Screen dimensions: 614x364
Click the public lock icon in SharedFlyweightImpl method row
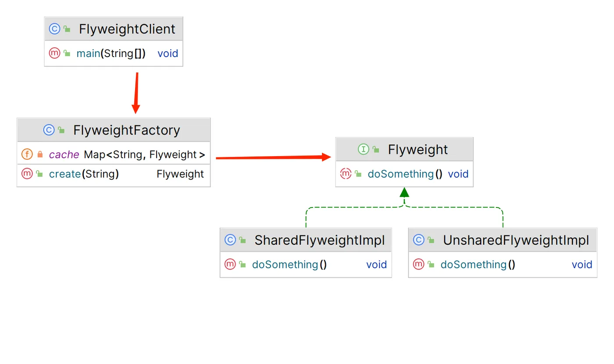[x=243, y=264]
